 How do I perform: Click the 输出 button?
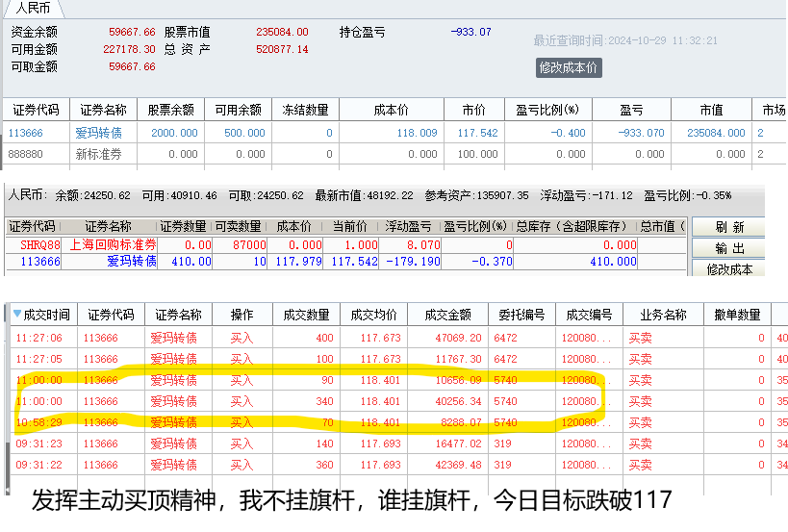(729, 248)
